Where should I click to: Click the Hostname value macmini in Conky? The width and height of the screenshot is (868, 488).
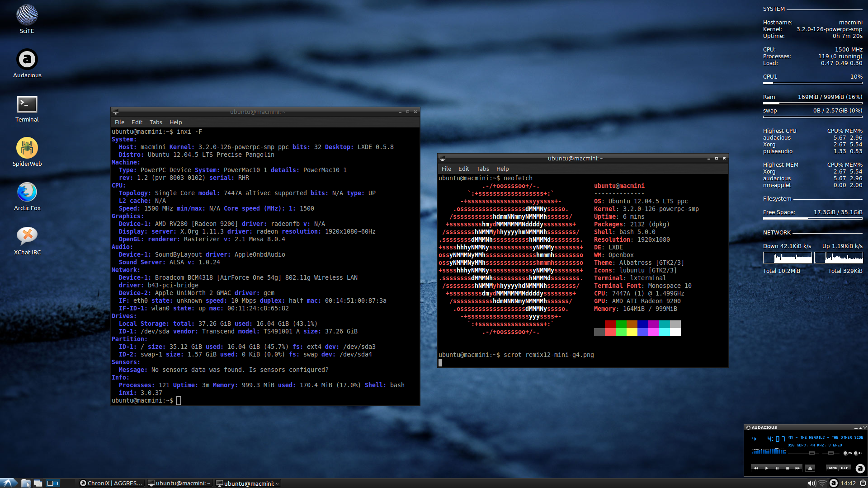(x=850, y=22)
